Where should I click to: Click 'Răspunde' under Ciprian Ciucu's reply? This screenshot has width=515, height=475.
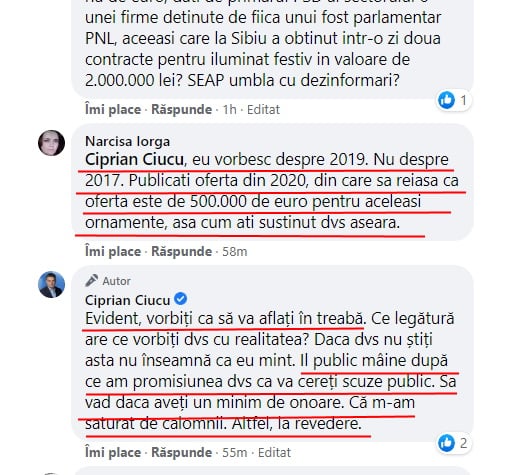tap(182, 452)
